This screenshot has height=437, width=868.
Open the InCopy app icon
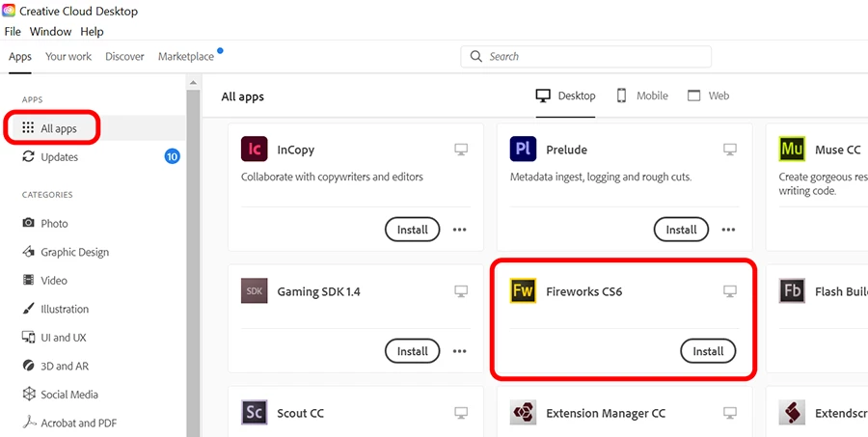254,149
